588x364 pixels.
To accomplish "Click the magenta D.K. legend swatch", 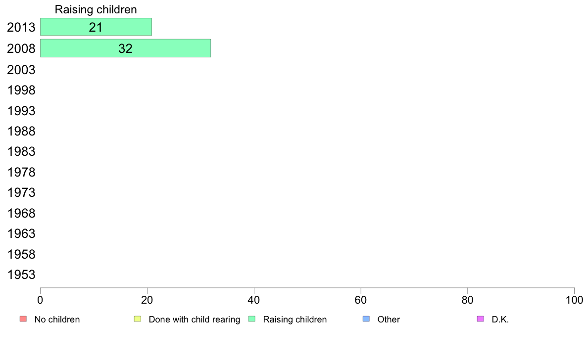I will pyautogui.click(x=481, y=319).
